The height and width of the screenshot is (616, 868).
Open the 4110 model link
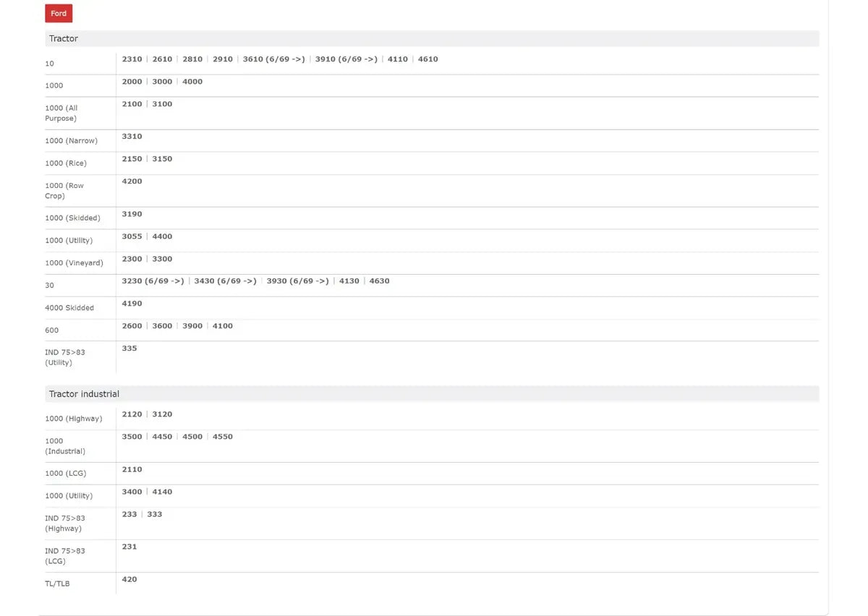tap(398, 59)
